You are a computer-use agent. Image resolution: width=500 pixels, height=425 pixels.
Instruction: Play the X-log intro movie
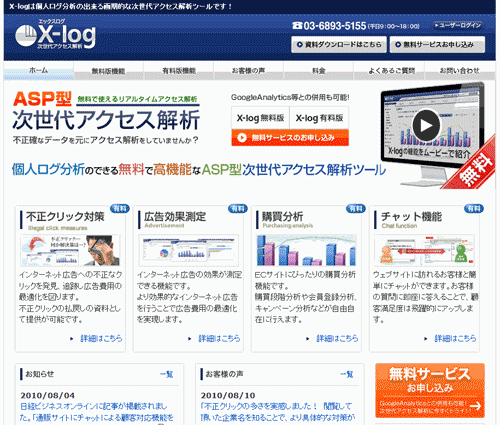[x=426, y=126]
